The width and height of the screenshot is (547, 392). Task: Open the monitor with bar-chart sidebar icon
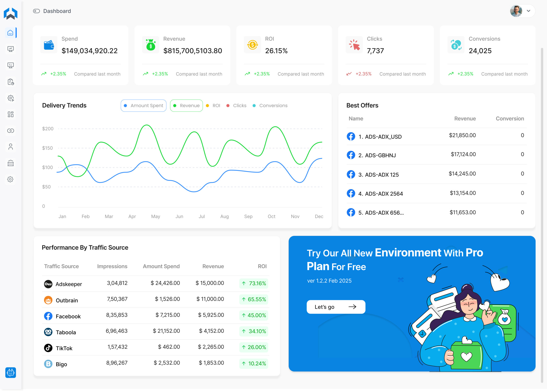[x=10, y=65]
